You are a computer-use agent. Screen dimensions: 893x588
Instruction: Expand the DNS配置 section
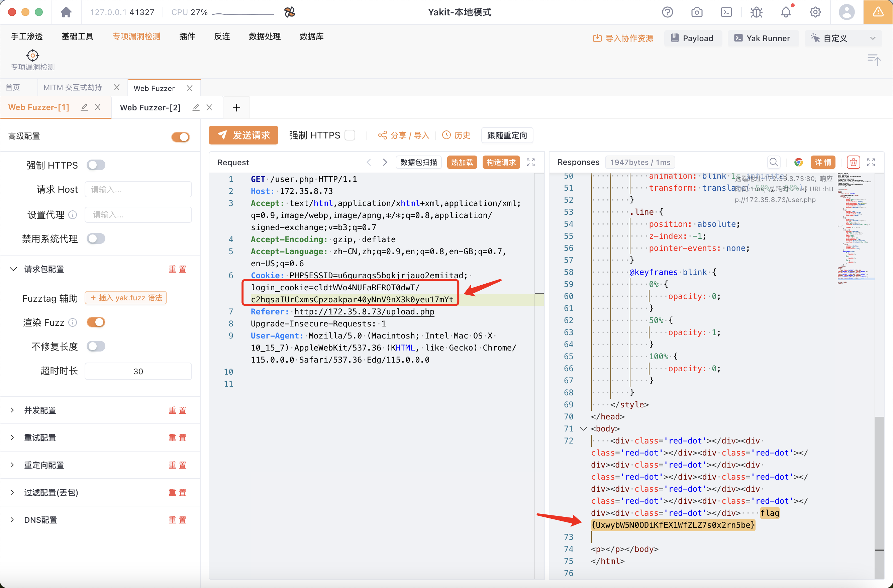[x=40, y=520]
